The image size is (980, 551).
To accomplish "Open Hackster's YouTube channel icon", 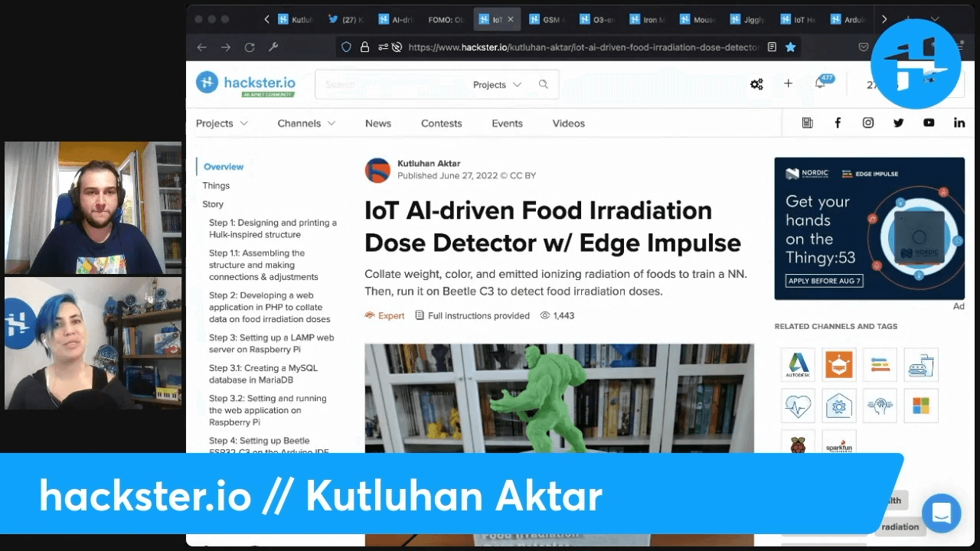I will click(x=929, y=122).
